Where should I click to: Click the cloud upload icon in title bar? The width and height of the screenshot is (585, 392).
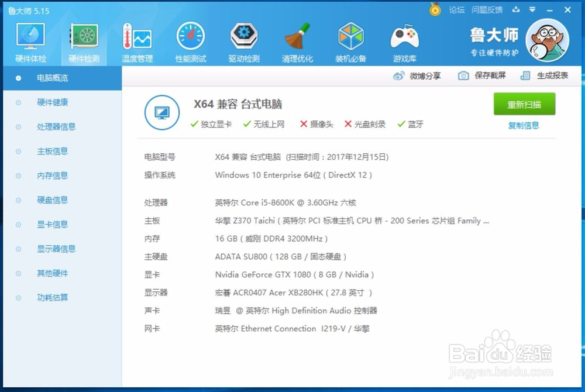pyautogui.click(x=516, y=10)
